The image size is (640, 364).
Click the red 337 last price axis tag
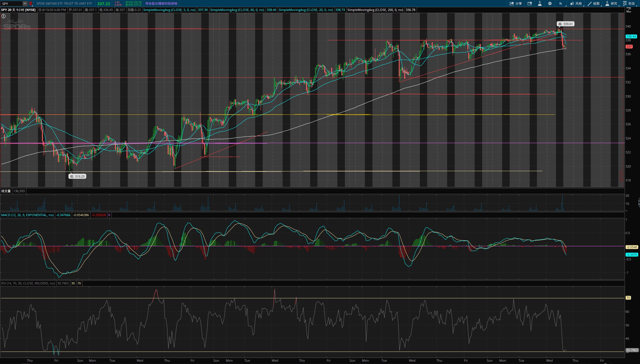(629, 47)
